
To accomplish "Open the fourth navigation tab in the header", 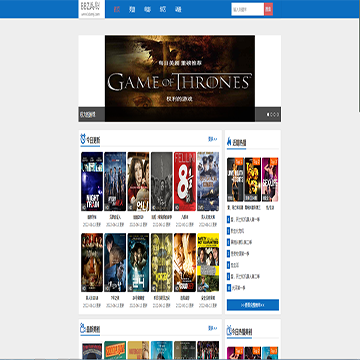I will 163,9.
